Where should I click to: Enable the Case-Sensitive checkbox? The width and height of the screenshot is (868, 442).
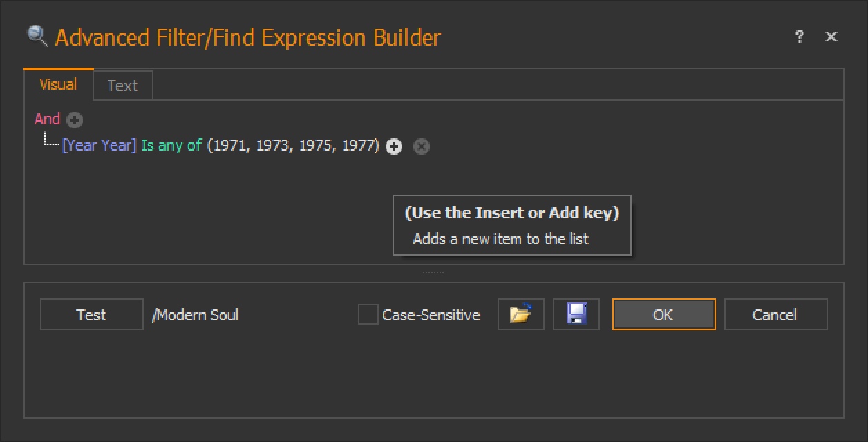coord(368,315)
